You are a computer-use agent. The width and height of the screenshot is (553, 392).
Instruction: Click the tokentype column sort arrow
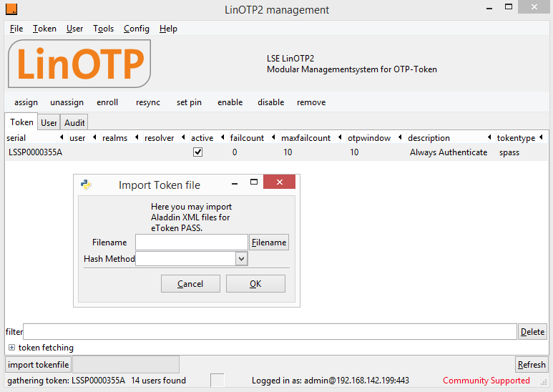pyautogui.click(x=541, y=137)
